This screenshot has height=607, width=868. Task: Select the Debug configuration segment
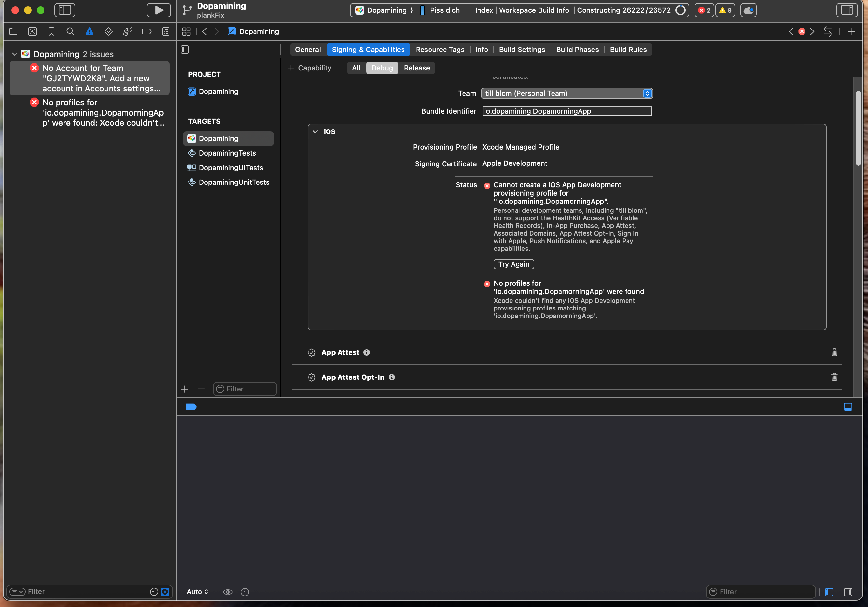[382, 68]
